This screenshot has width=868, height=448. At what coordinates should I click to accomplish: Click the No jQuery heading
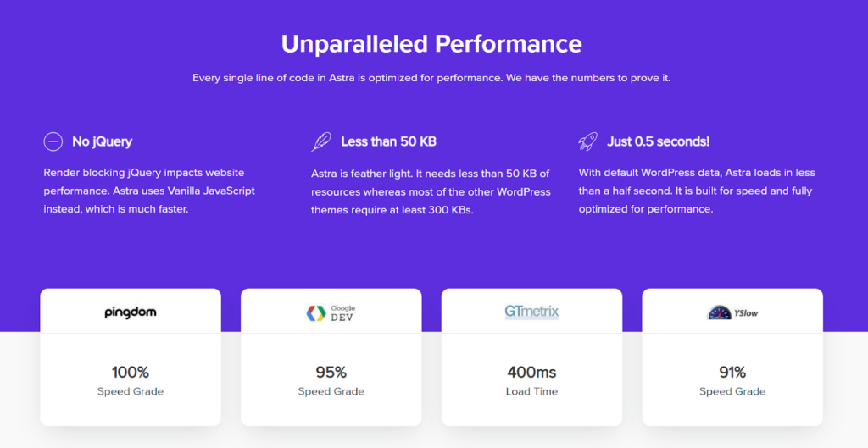[103, 141]
